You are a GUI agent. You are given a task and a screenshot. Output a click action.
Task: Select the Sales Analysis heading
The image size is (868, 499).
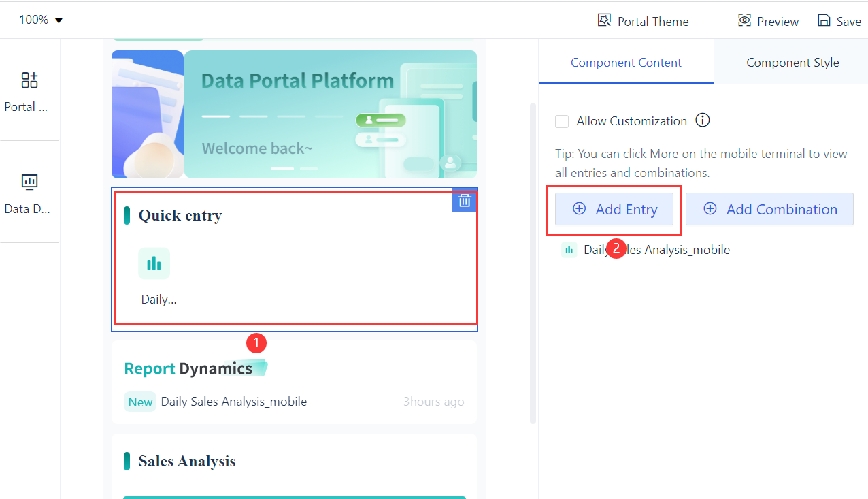click(x=187, y=461)
